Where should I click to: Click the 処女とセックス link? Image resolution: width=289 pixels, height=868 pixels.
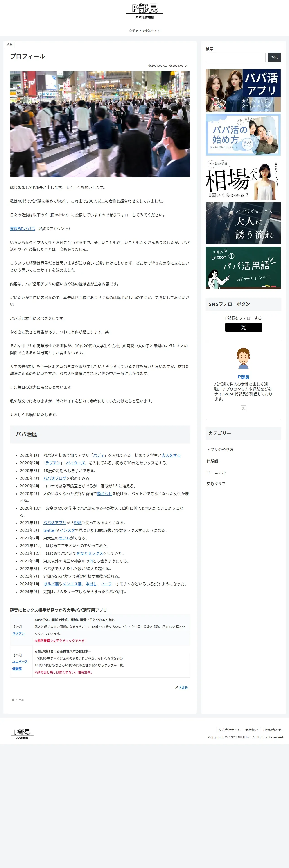(x=90, y=553)
